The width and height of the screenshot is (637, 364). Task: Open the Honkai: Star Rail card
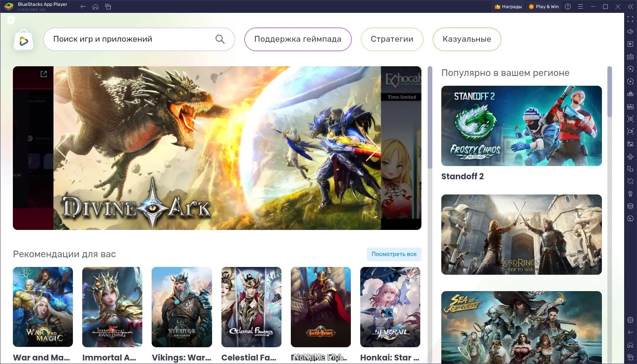click(x=390, y=307)
